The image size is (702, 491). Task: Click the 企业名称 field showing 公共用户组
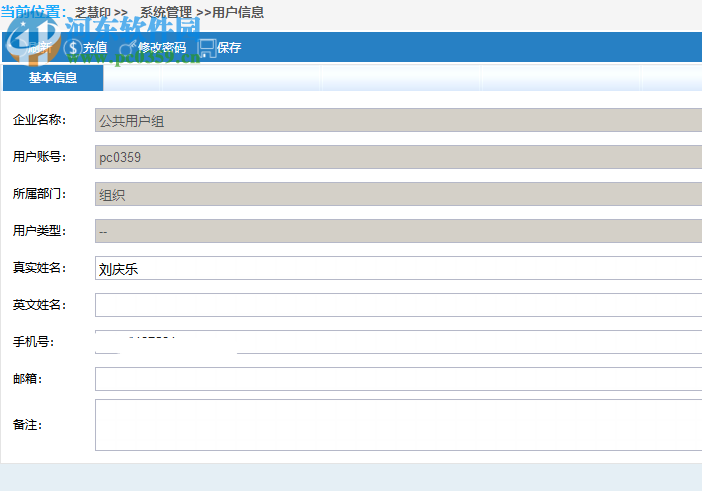tap(398, 120)
